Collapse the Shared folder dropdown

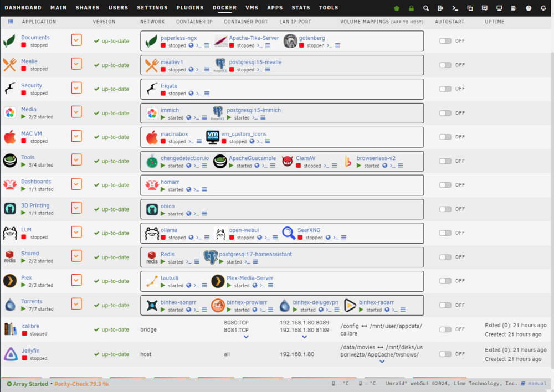(76, 256)
